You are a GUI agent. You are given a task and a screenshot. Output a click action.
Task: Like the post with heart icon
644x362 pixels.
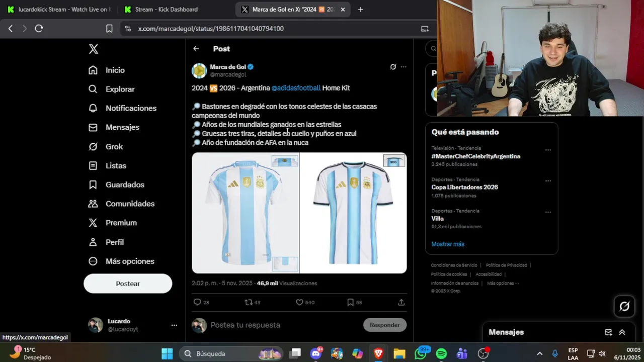pyautogui.click(x=299, y=302)
